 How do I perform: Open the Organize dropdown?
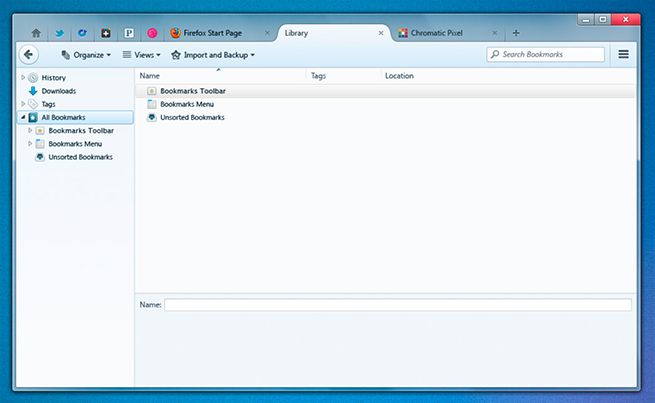86,55
